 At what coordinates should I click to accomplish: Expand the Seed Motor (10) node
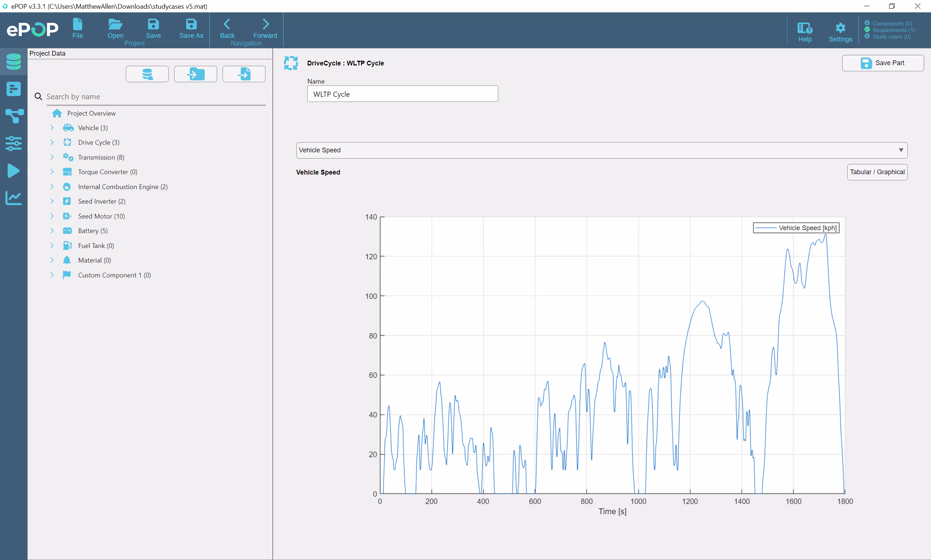pyautogui.click(x=52, y=216)
